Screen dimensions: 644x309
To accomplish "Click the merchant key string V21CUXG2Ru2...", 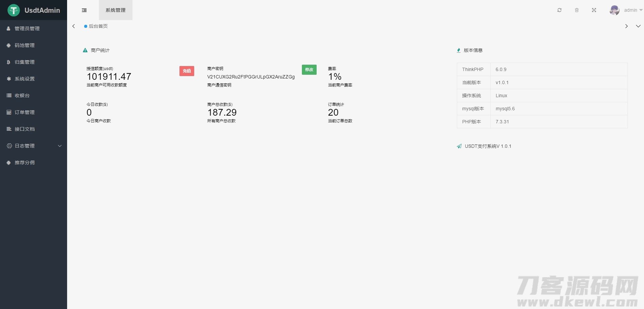I will tap(251, 77).
